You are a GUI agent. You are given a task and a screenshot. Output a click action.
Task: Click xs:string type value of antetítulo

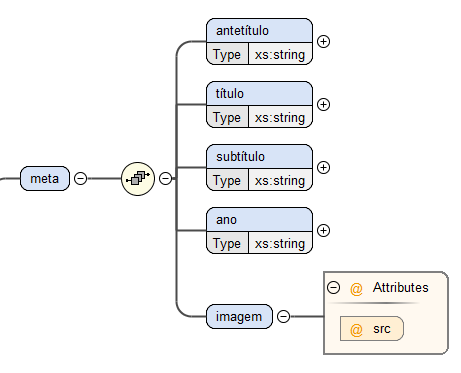tap(280, 54)
